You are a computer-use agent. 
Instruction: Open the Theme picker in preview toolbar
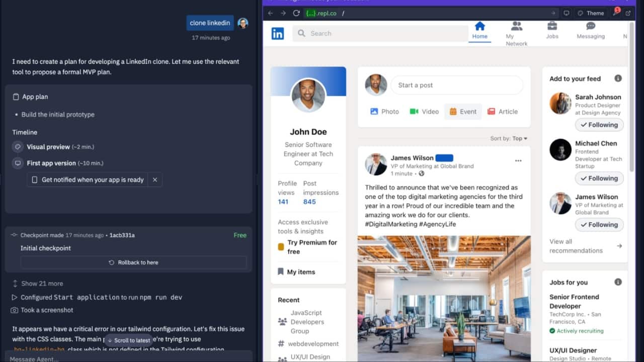point(591,13)
